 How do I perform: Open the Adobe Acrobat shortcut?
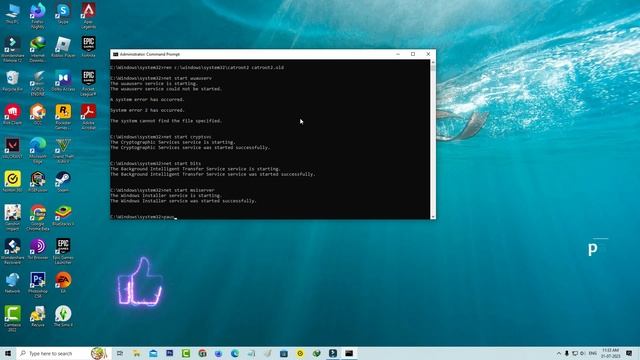[89, 117]
